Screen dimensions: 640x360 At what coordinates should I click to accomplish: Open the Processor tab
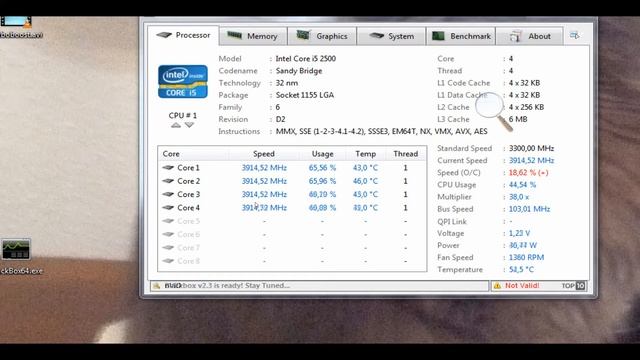pyautogui.click(x=183, y=36)
